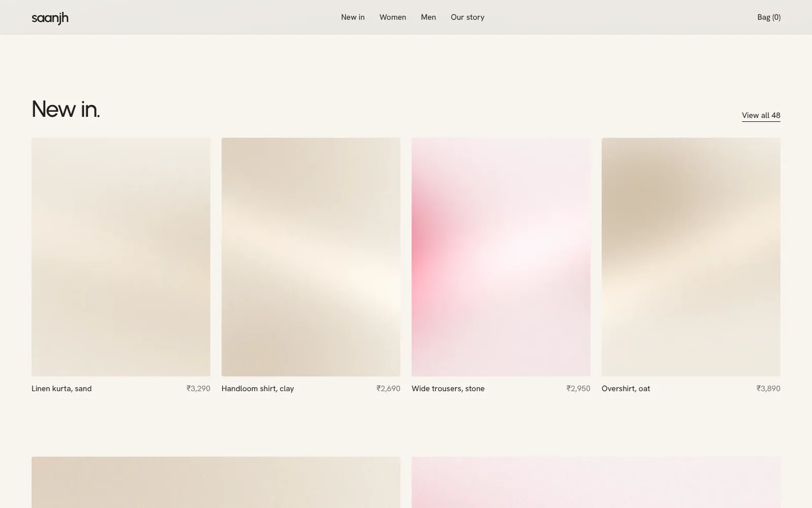This screenshot has width=812, height=508.
Task: Select the Wide trousers, stone title
Action: (448, 389)
